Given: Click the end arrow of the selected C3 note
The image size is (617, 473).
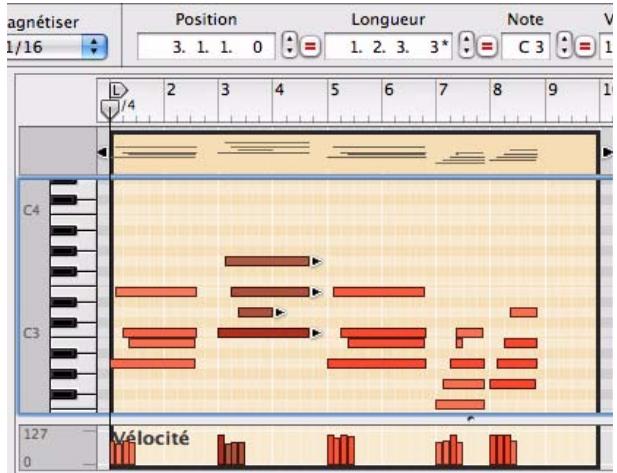Looking at the screenshot, I should (x=316, y=333).
